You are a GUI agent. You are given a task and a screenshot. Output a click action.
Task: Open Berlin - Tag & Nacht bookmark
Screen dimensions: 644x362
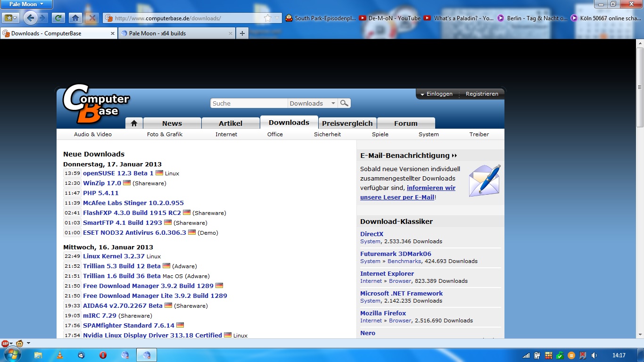(x=532, y=18)
